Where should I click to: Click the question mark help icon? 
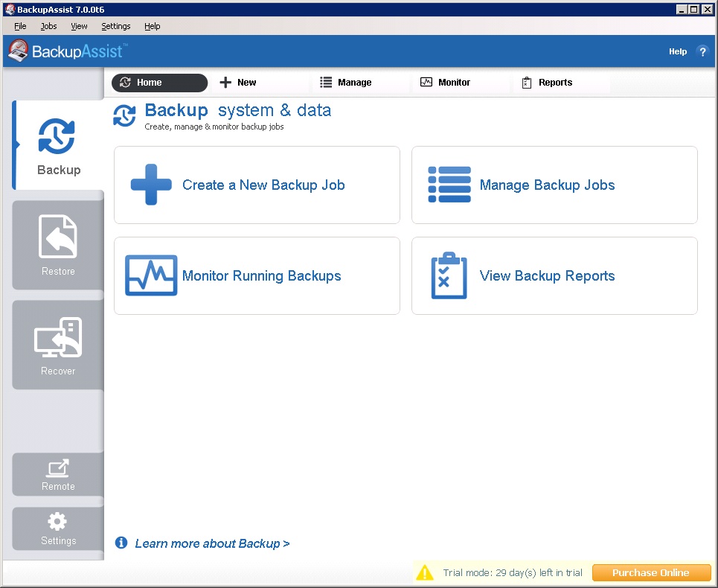tap(702, 51)
